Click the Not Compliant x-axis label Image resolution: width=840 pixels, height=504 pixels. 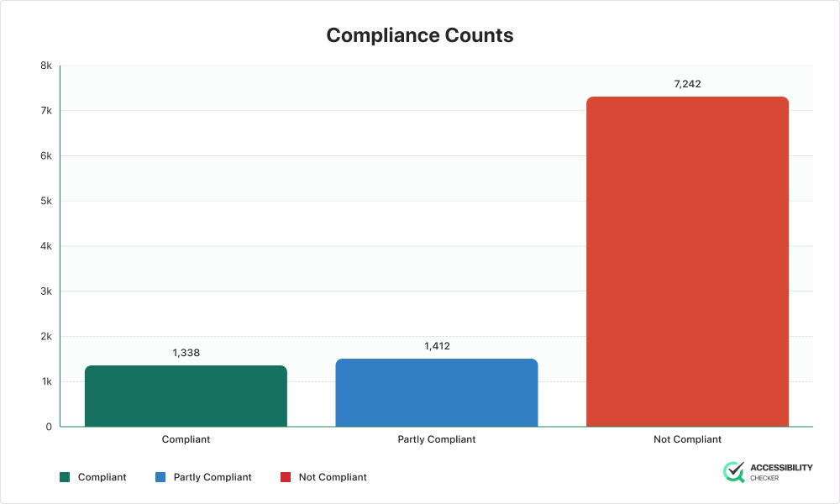686,439
